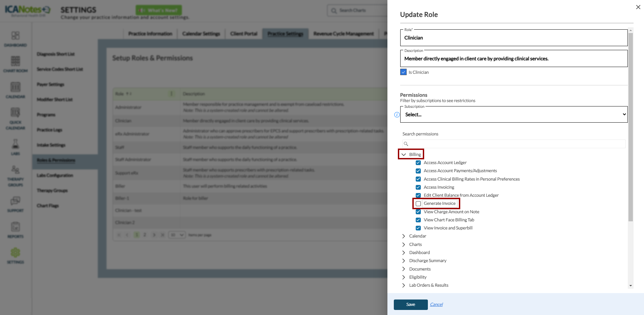The width and height of the screenshot is (644, 315).
Task: Open Payer Settings menu item
Action: (50, 84)
